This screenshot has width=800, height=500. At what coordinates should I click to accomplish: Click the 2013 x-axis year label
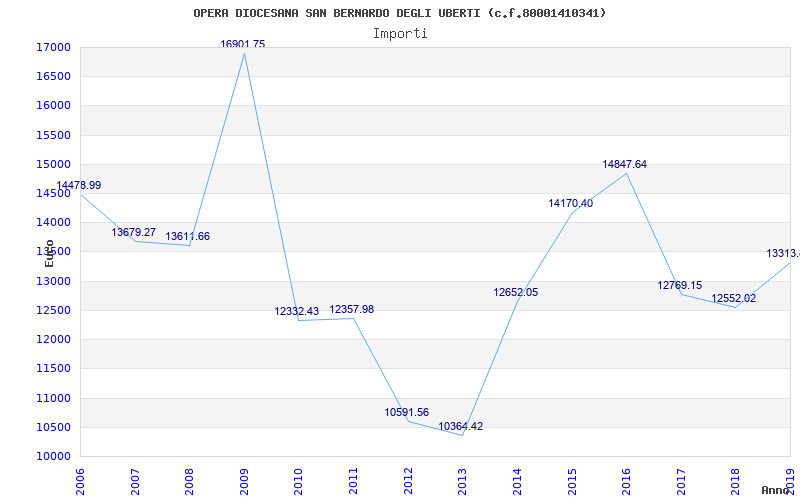point(463,481)
